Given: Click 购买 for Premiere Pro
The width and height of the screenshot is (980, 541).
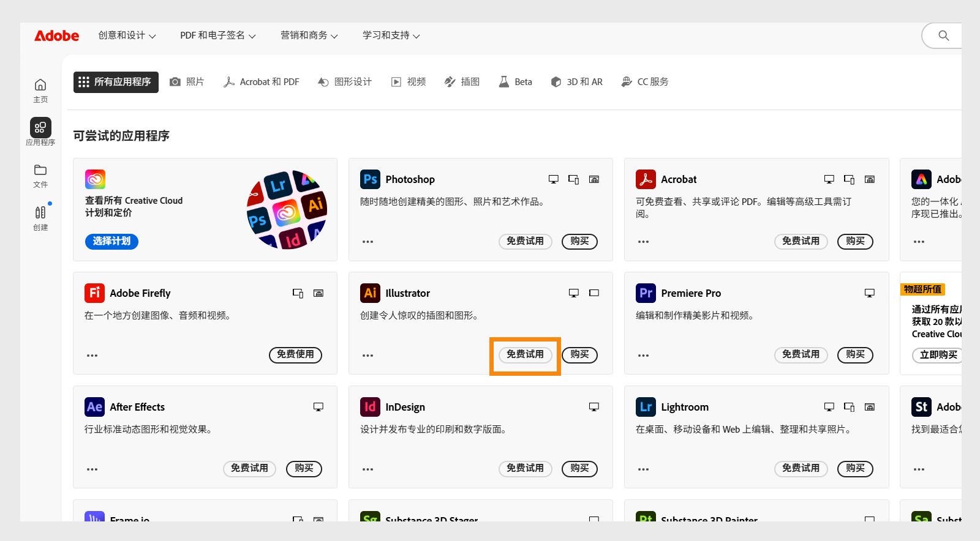Looking at the screenshot, I should [855, 355].
